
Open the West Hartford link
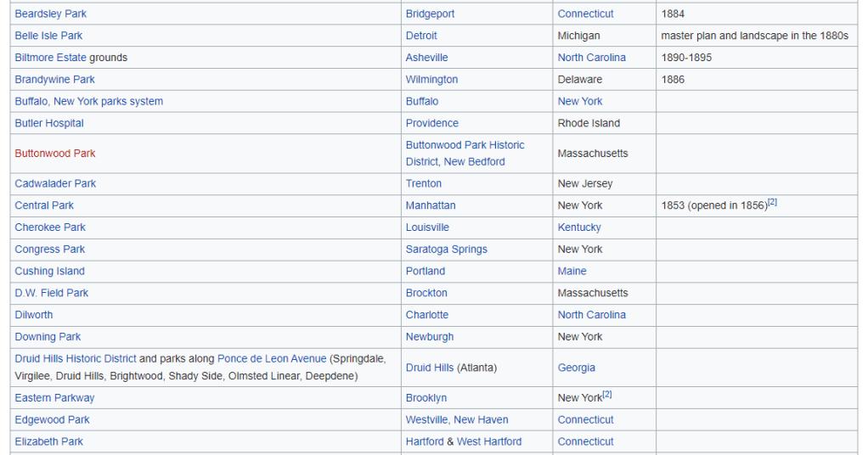[x=489, y=441]
